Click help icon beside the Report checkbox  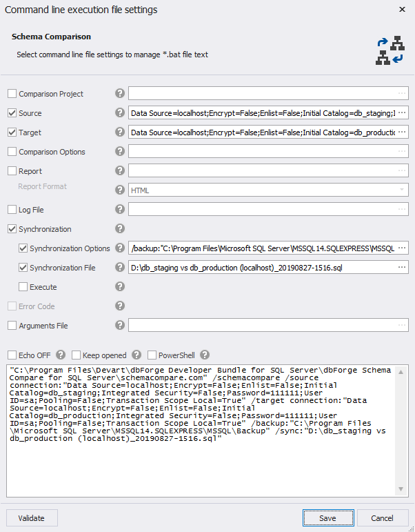click(x=120, y=170)
